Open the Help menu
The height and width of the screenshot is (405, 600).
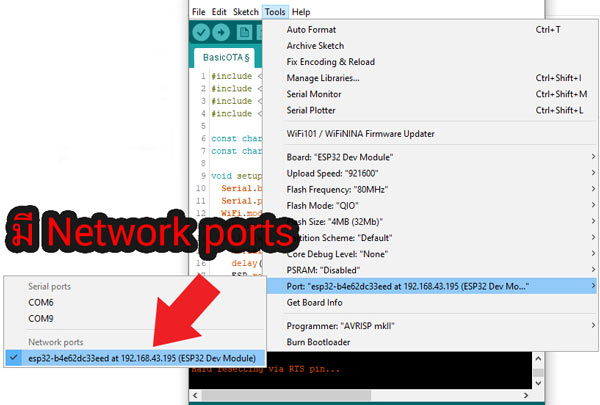point(301,12)
